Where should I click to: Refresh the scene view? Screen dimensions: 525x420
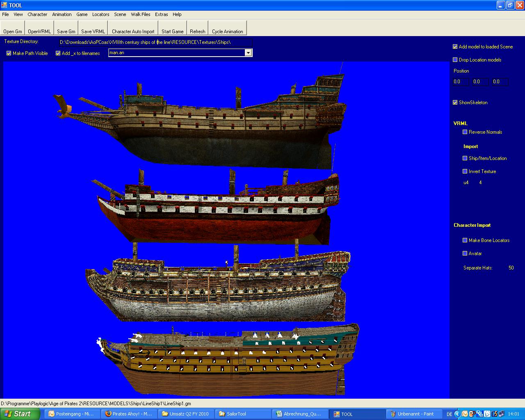(x=198, y=28)
